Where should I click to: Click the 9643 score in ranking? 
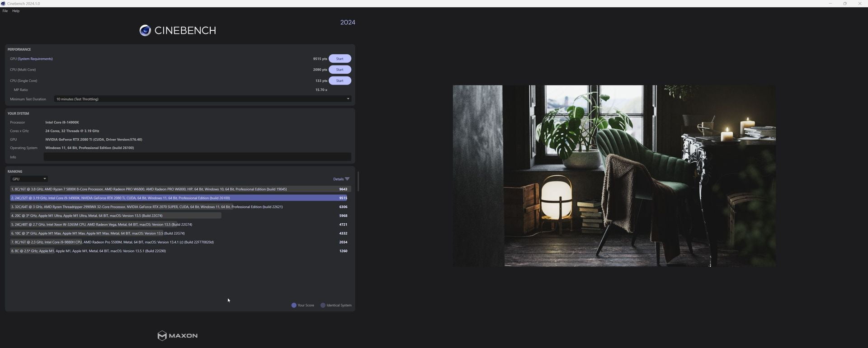click(343, 189)
